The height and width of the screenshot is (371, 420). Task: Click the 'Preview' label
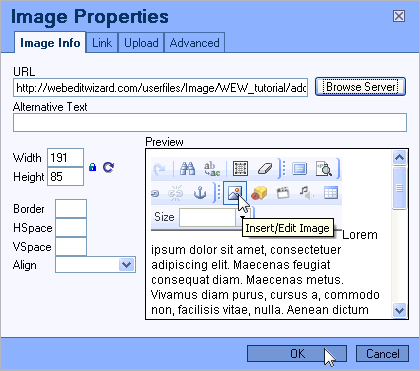pos(164,142)
